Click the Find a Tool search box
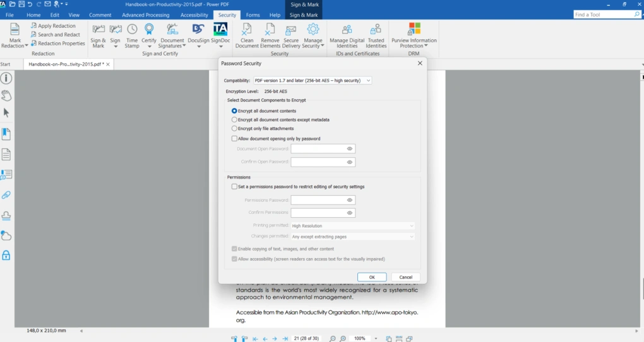The width and height of the screenshot is (644, 342). [607, 15]
